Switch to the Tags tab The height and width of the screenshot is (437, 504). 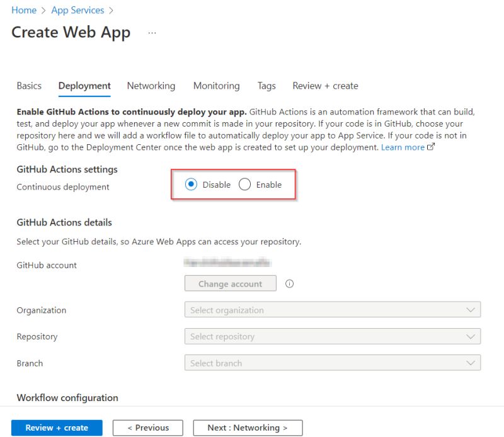[x=266, y=86]
